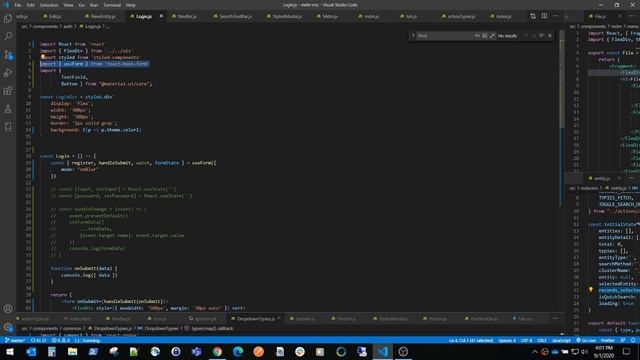Click line and column indicator in status bar
The width and height of the screenshot is (640, 360).
[471, 340]
